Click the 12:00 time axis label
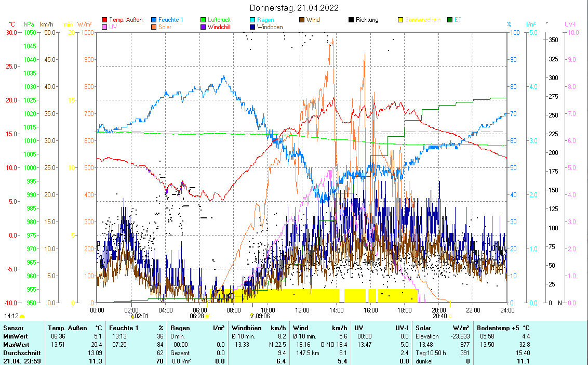Image resolution: width=588 pixels, height=365 pixels. [302, 310]
